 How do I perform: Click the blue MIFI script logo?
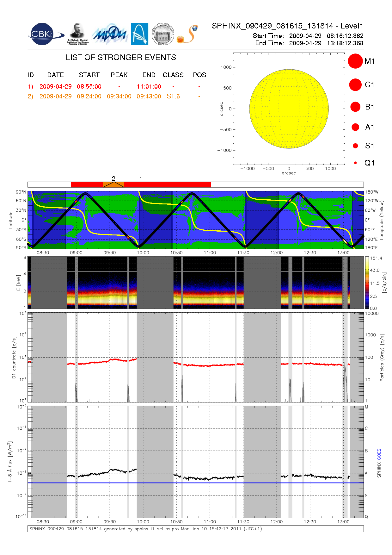pyautogui.click(x=110, y=34)
